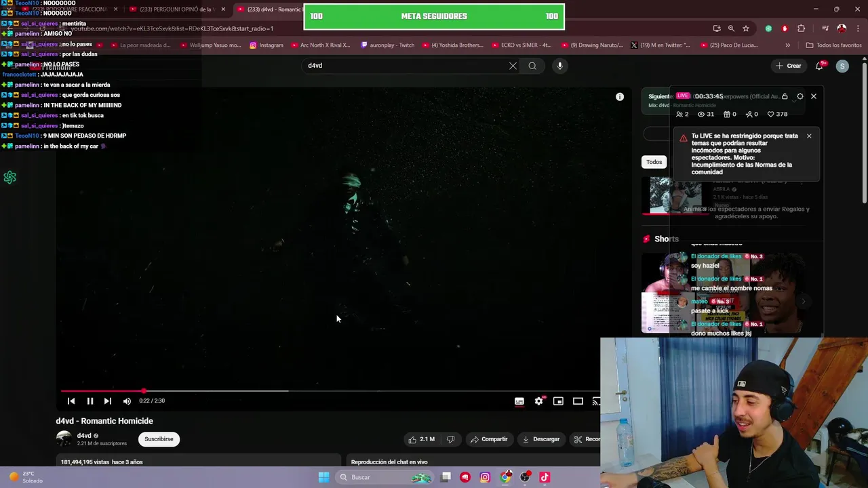
Task: Open the Yoshida Brothers bookmark
Action: pos(452,45)
